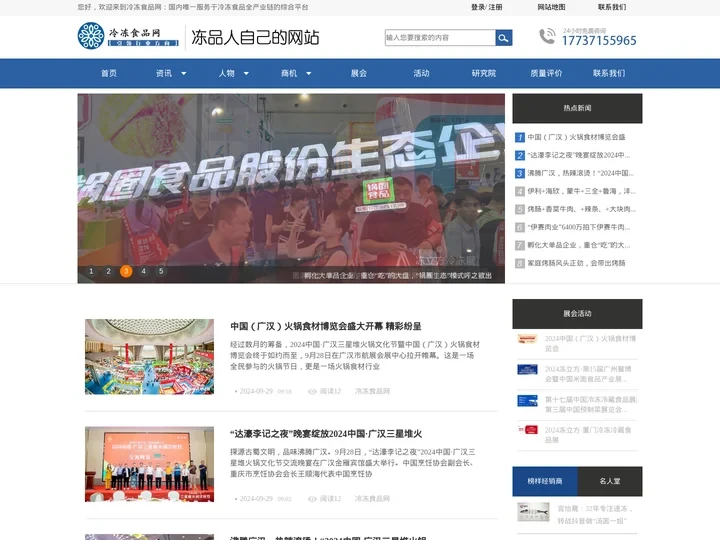Viewport: 720px width, 540px height.
Task: Click the number 1 rank badge
Action: tap(520, 137)
